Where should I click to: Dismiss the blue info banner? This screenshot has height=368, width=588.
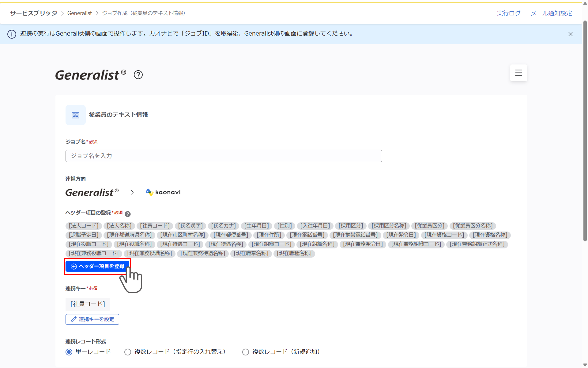(570, 34)
